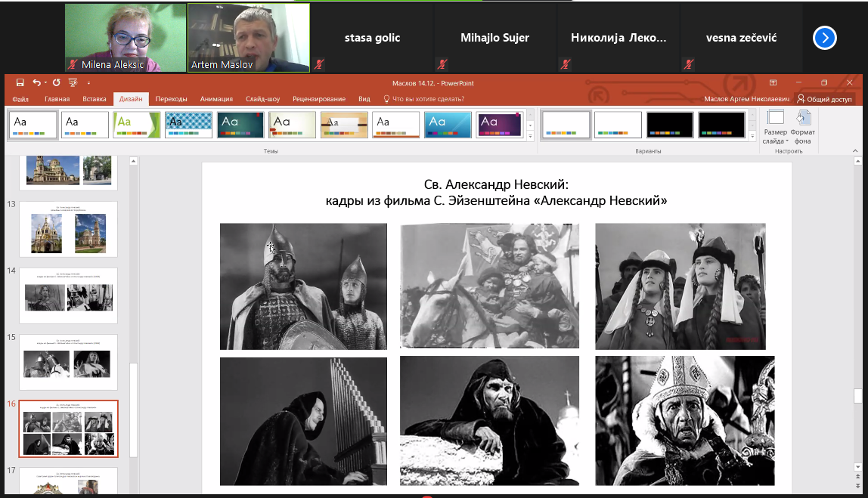Screen dimensions: 868x498
Task: Click the vesna zečević participant tile in Zoom
Action: [x=741, y=38]
